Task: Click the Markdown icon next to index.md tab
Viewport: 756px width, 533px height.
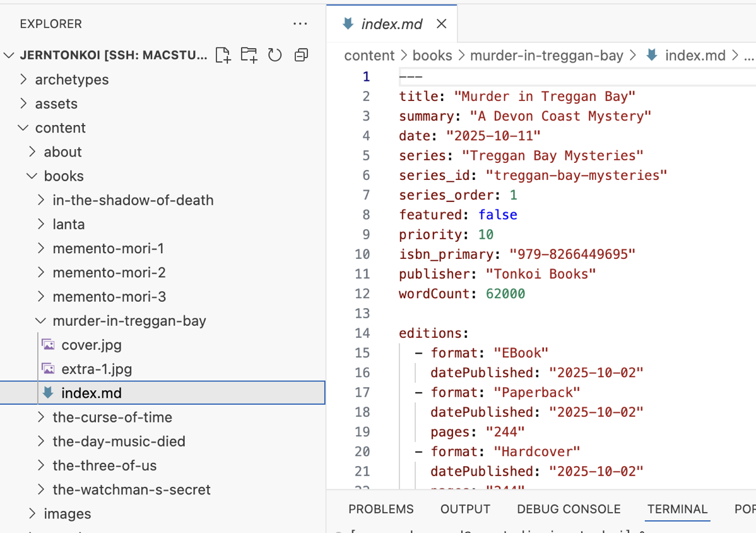Action: point(348,23)
